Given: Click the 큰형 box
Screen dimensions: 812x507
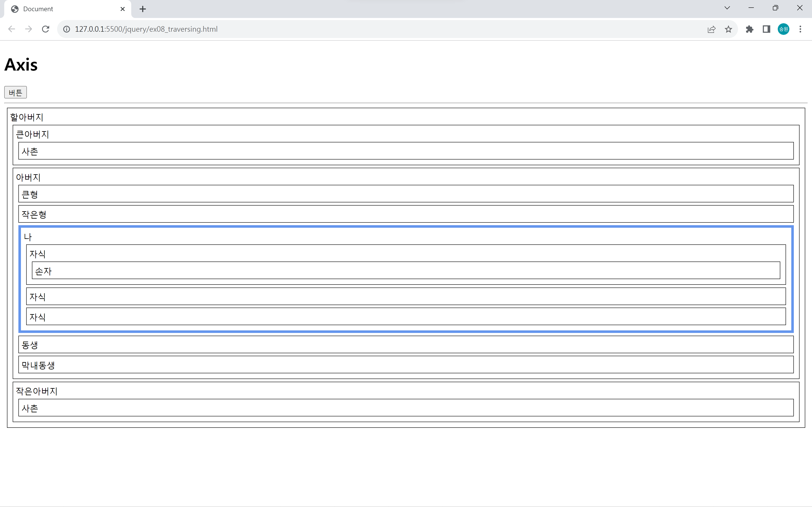Looking at the screenshot, I should 406,194.
